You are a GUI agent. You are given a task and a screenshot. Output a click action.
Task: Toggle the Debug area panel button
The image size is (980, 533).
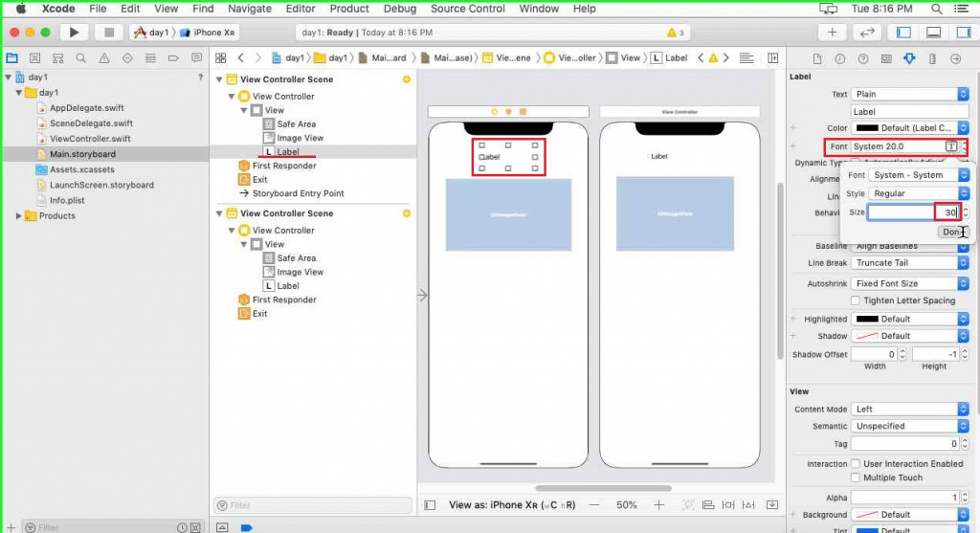tap(934, 32)
